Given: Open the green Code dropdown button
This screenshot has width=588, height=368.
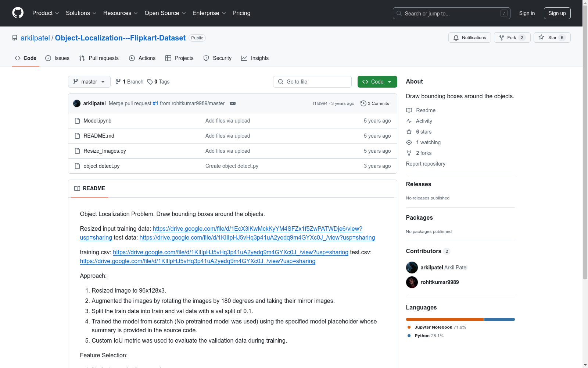Looking at the screenshot, I should (x=377, y=82).
